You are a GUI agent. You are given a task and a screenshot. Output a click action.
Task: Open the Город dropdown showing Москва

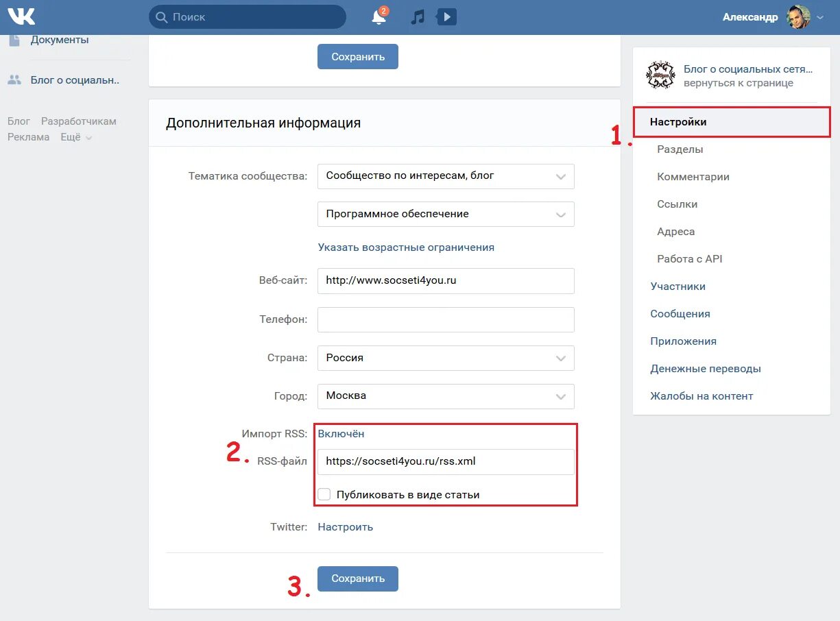click(446, 396)
